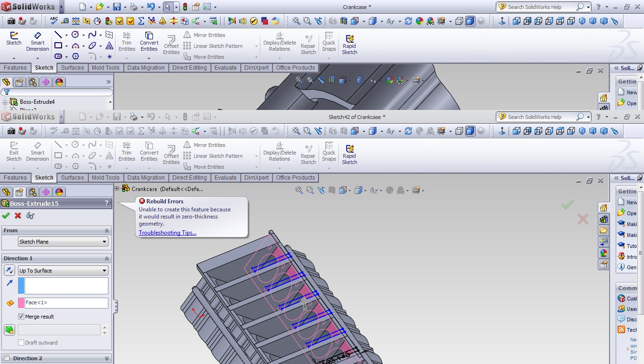This screenshot has height=364, width=644.
Task: Click Offset Entities in the upper window
Action: (171, 45)
